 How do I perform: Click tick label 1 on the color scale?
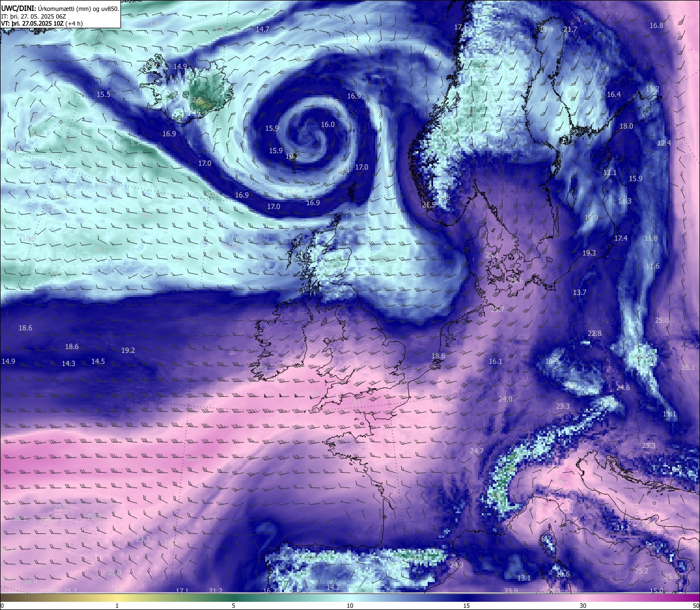click(117, 606)
